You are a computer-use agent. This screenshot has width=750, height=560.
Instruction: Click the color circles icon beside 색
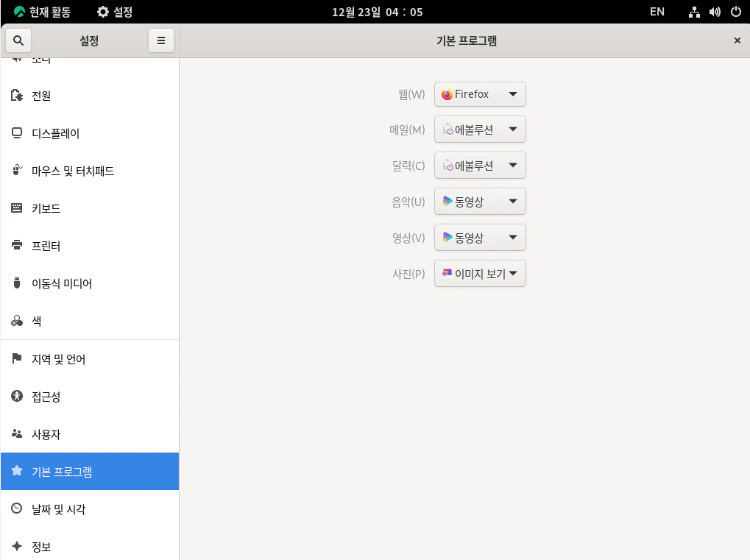coord(17,320)
